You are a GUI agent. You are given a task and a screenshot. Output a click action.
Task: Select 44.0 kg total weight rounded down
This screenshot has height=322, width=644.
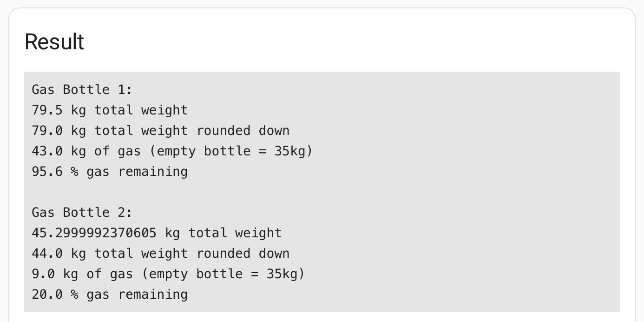click(161, 253)
